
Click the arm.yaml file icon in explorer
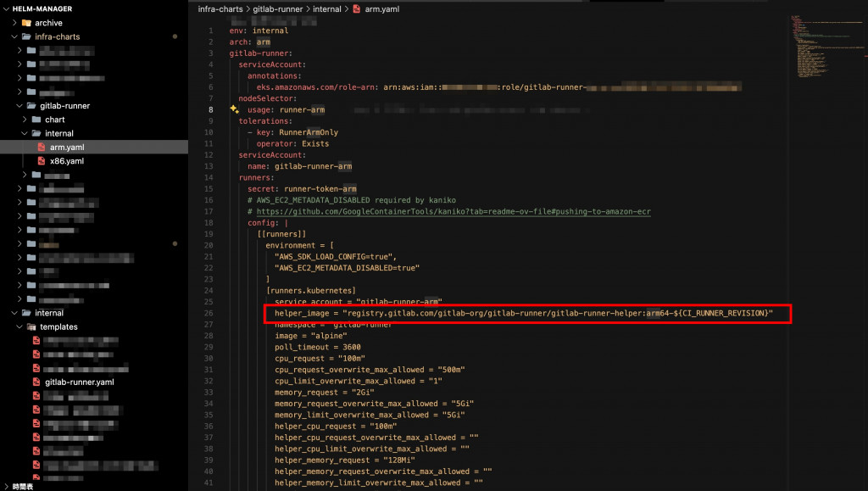point(41,148)
